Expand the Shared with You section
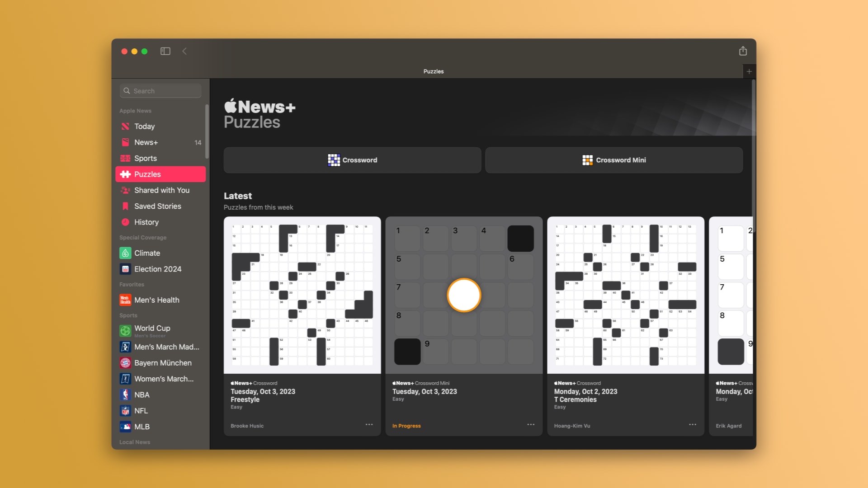The image size is (868, 488). click(161, 189)
